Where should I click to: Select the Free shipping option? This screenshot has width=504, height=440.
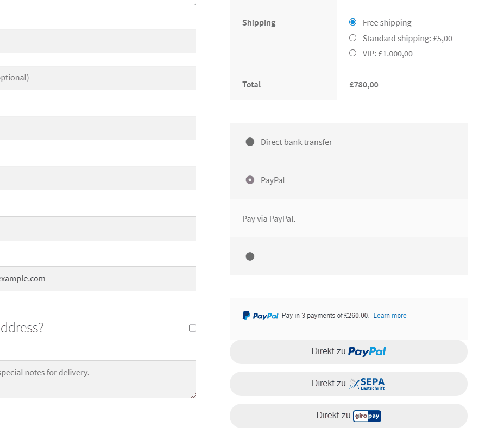tap(352, 22)
